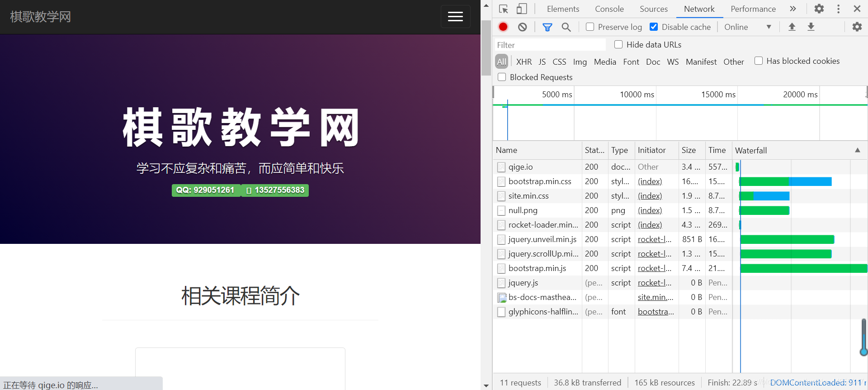Switch to the Performance tab
The width and height of the screenshot is (868, 390).
tap(753, 9)
